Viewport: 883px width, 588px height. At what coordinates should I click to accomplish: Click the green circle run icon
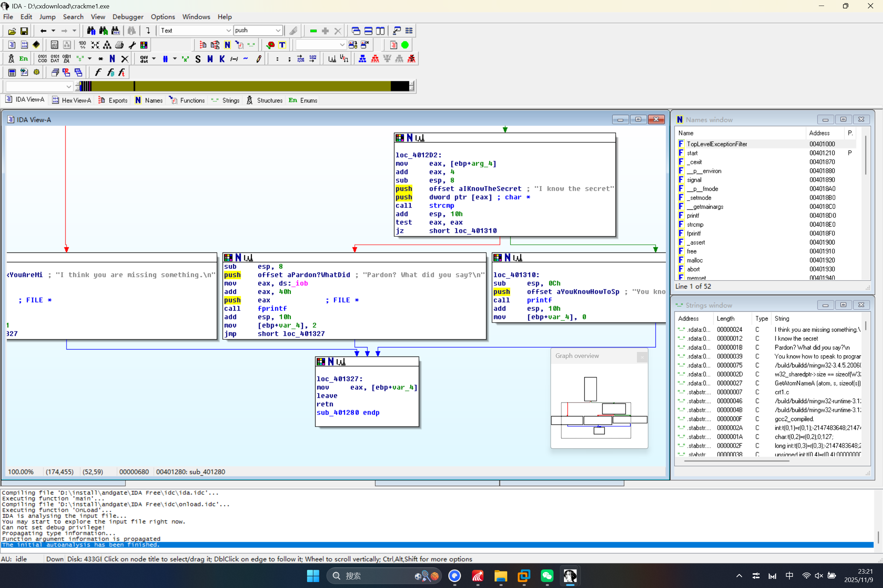pos(405,45)
